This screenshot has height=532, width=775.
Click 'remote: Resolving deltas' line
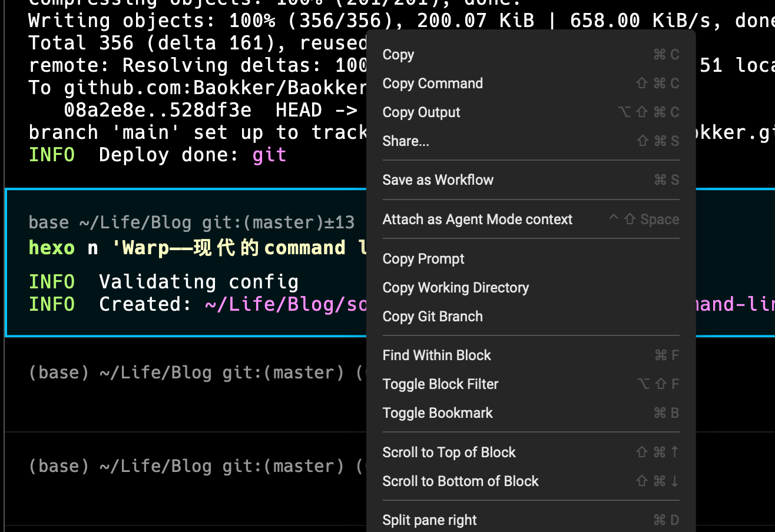coord(197,65)
